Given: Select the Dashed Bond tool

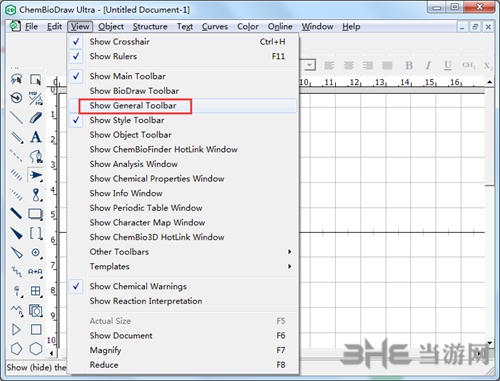Looking at the screenshot, I should [16, 156].
